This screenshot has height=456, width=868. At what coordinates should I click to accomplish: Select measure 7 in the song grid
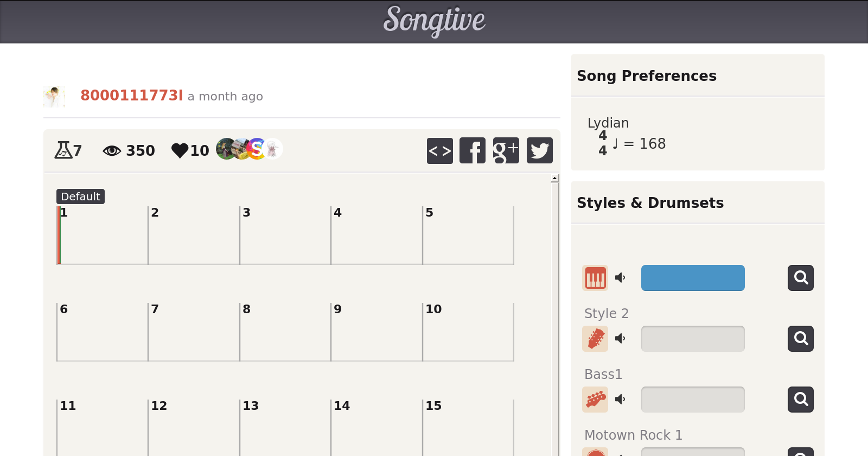click(194, 332)
